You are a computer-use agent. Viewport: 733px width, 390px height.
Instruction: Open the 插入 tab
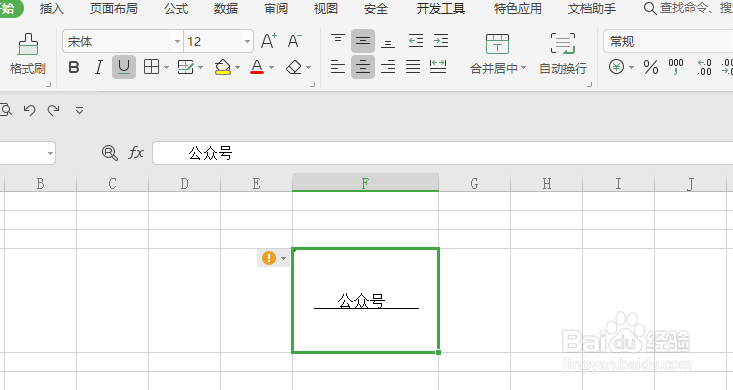click(x=51, y=8)
